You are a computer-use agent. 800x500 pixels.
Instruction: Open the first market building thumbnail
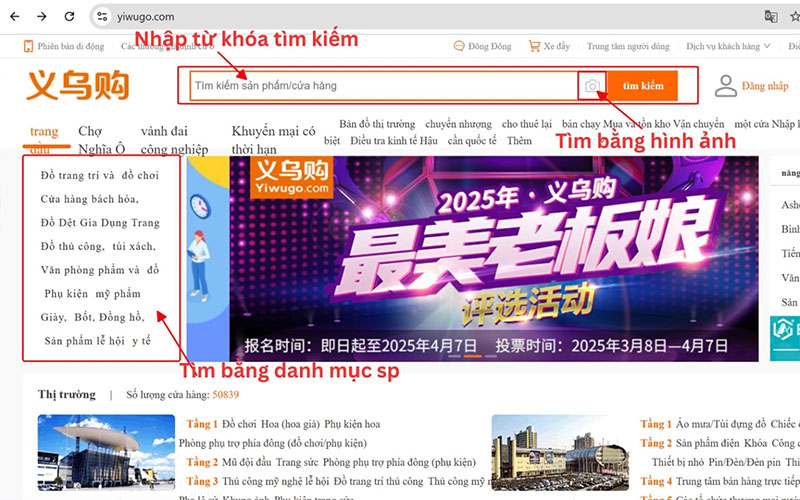click(106, 453)
